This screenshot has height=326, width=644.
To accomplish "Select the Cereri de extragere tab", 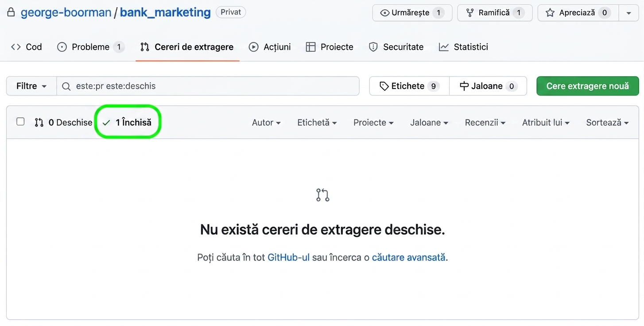I will point(187,47).
